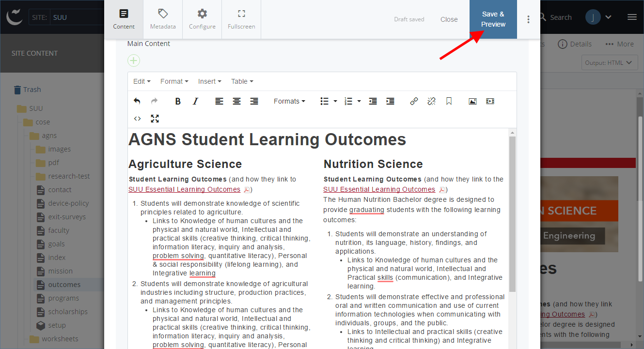Click the Undo arrow icon
This screenshot has height=349, width=644.
(x=137, y=101)
